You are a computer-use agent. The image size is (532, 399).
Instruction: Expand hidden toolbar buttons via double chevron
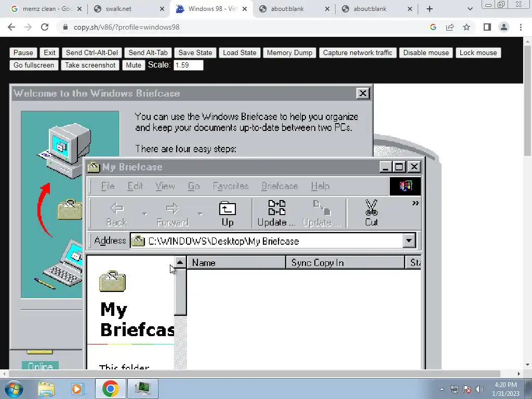[x=415, y=203]
